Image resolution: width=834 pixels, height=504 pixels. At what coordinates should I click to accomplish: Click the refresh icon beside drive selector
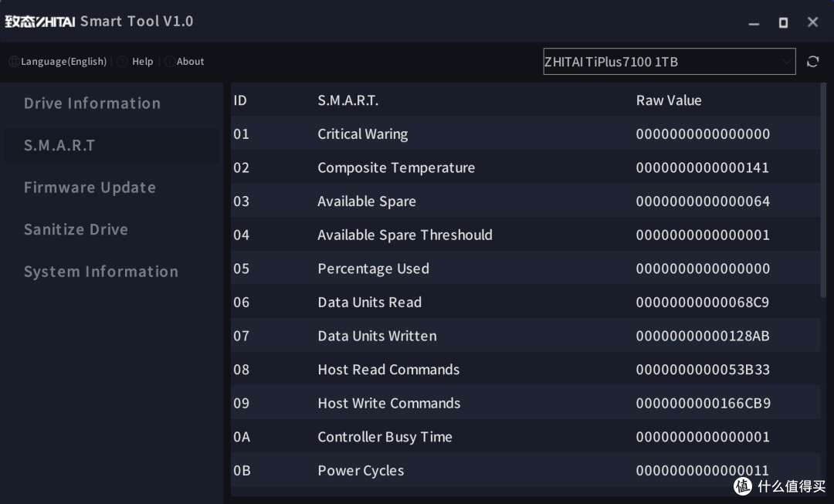pyautogui.click(x=812, y=62)
